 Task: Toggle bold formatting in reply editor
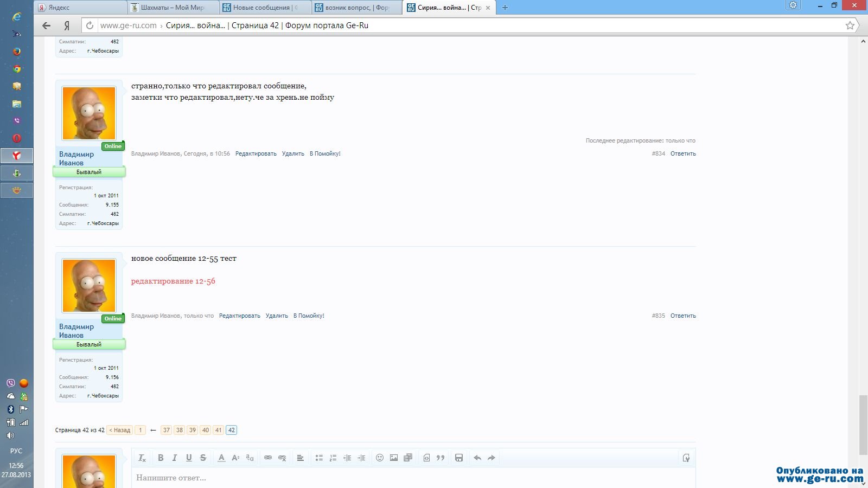coord(161,458)
